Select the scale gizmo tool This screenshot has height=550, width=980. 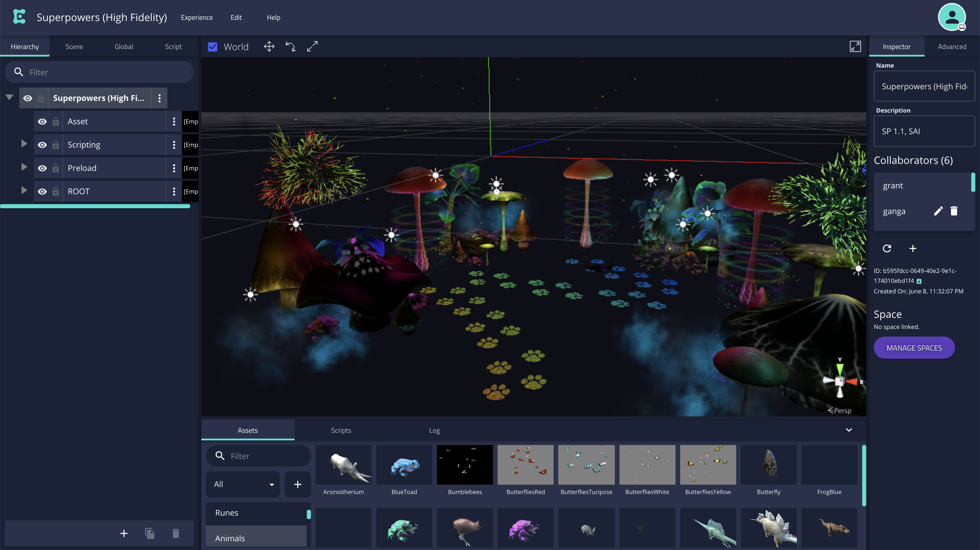coord(312,46)
